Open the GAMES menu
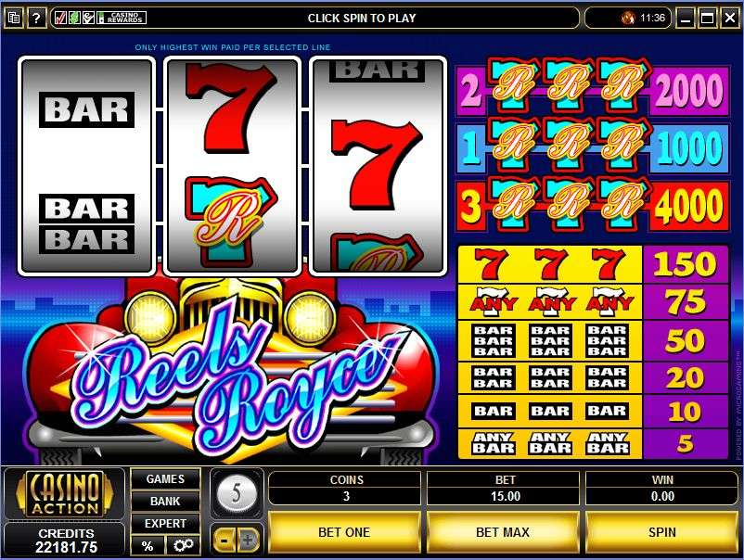Image resolution: width=744 pixels, height=560 pixels. (165, 479)
